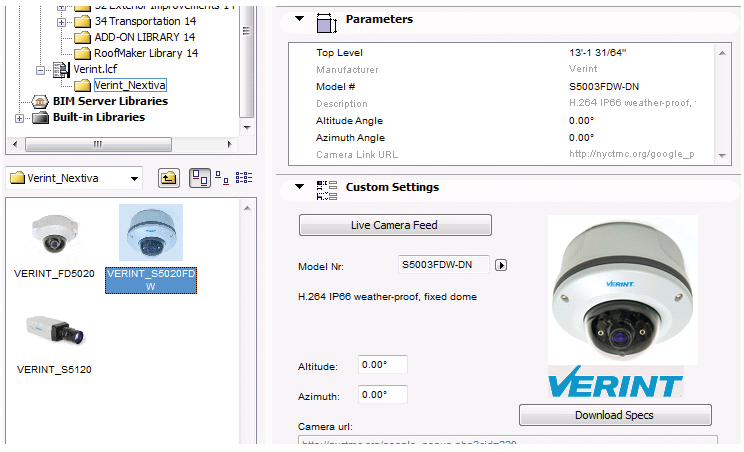The width and height of the screenshot is (744, 452).
Task: Switch to list view
Action: 244,178
